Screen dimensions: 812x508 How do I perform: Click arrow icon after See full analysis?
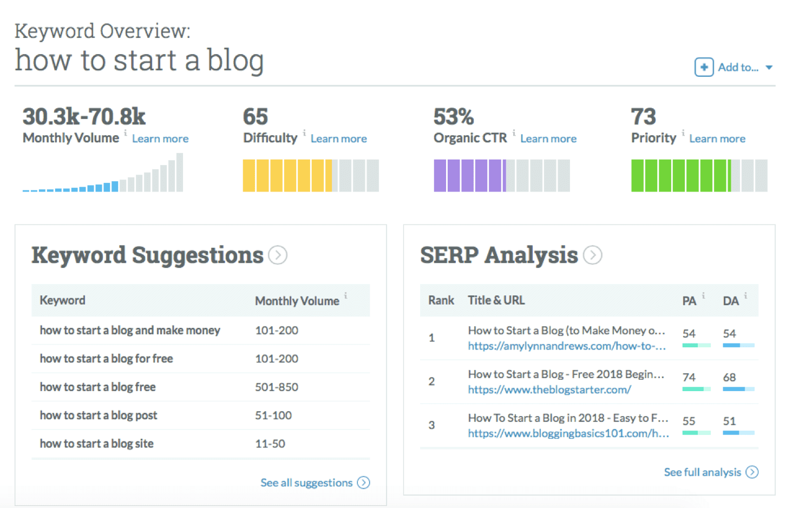752,472
